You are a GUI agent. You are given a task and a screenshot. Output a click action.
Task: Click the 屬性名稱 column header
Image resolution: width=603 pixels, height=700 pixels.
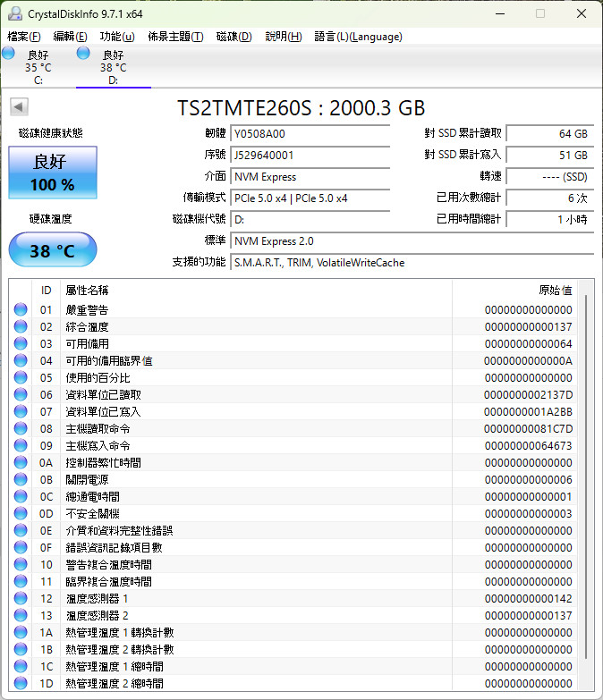257,291
